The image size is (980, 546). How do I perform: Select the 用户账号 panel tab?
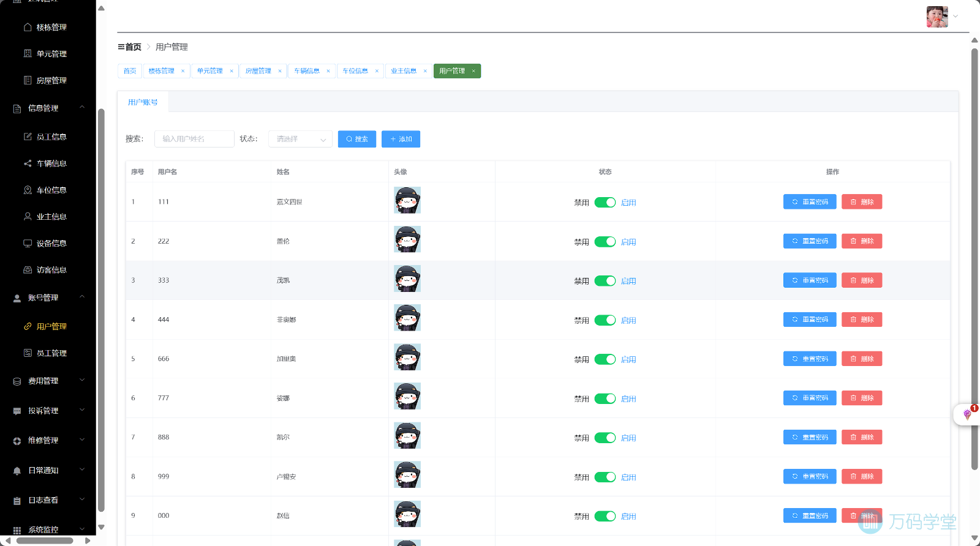coord(143,102)
